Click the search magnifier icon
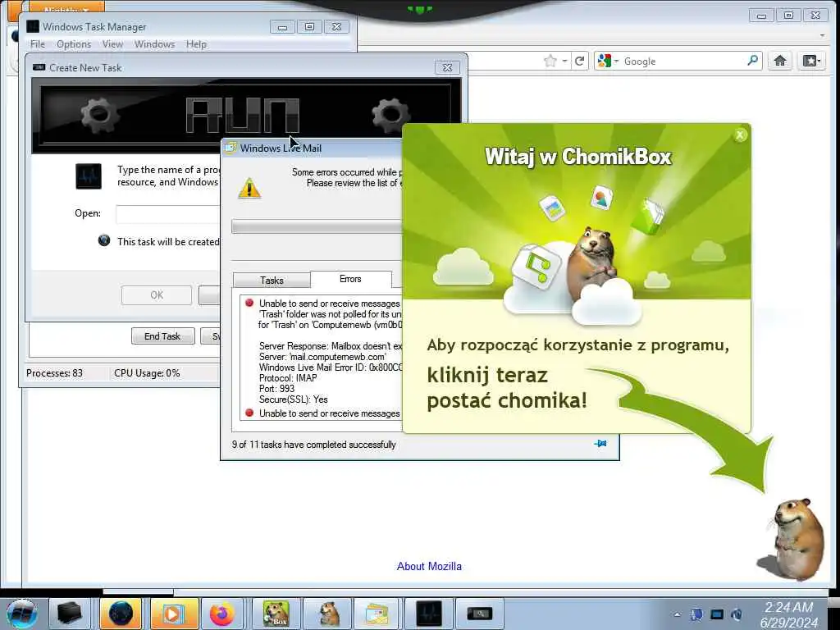 [753, 61]
